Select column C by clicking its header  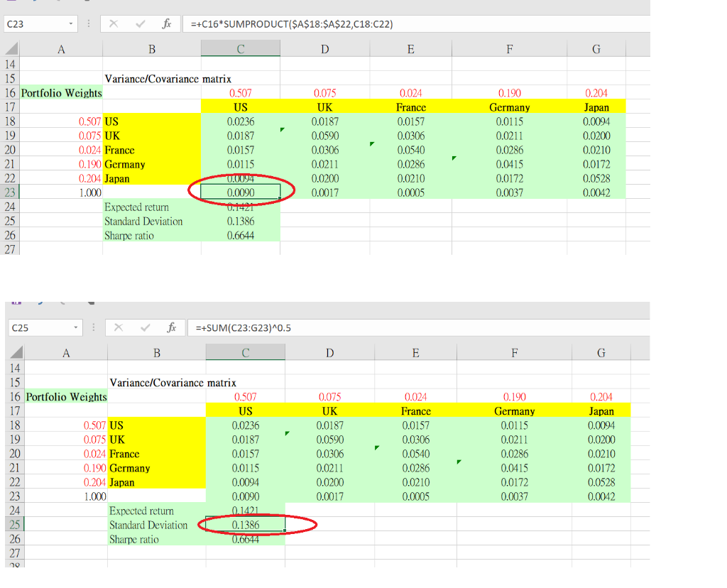click(x=240, y=48)
